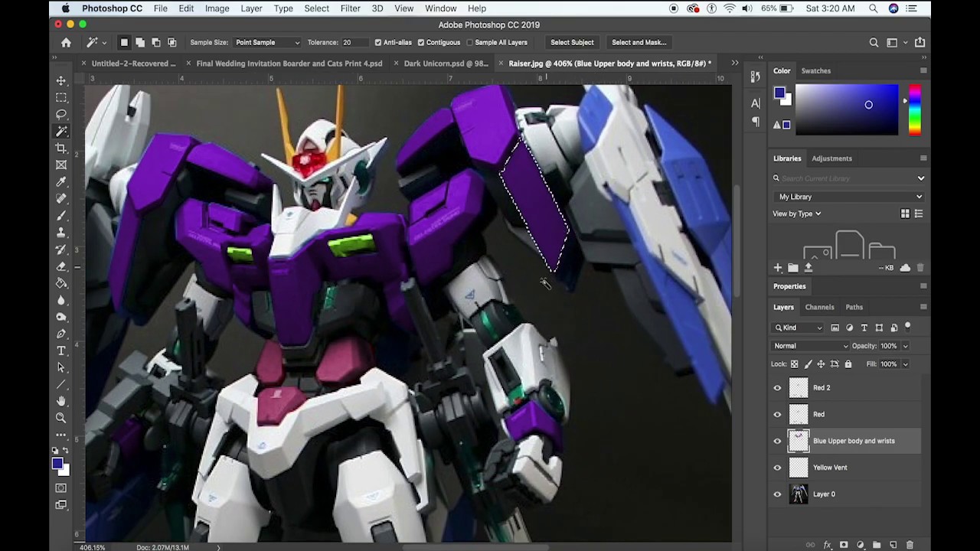Image resolution: width=980 pixels, height=551 pixels.
Task: Open the Sample Size dropdown
Action: coord(267,43)
